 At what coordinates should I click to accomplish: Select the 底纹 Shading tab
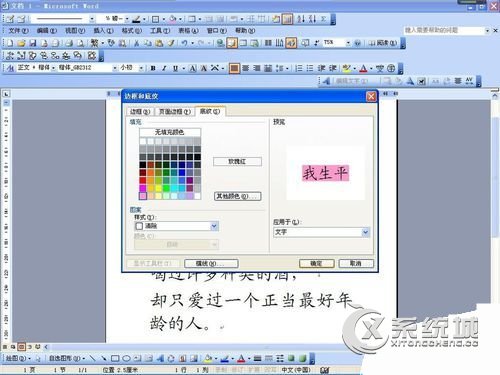pyautogui.click(x=210, y=111)
